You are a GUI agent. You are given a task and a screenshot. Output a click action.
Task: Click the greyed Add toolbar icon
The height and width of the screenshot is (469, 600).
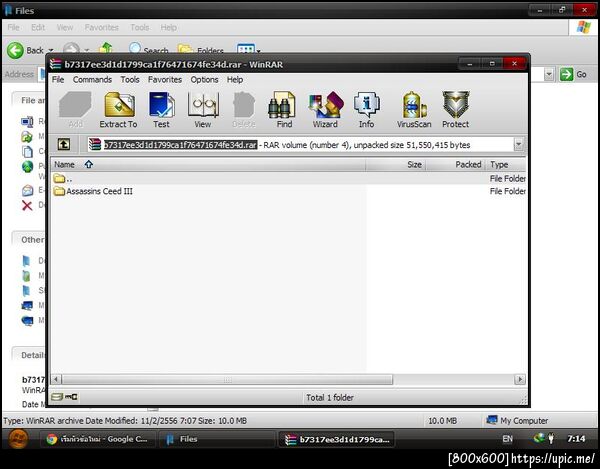click(75, 110)
